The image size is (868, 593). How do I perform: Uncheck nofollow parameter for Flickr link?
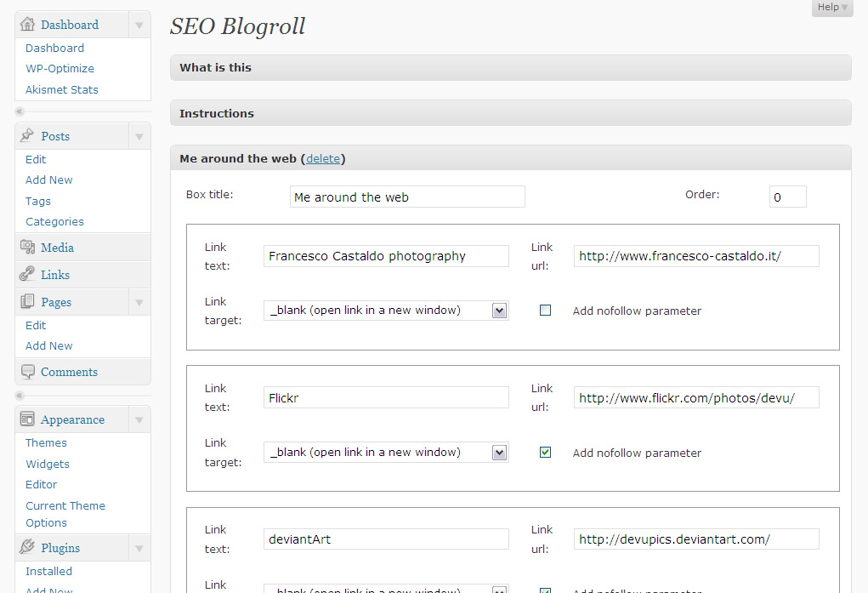545,453
